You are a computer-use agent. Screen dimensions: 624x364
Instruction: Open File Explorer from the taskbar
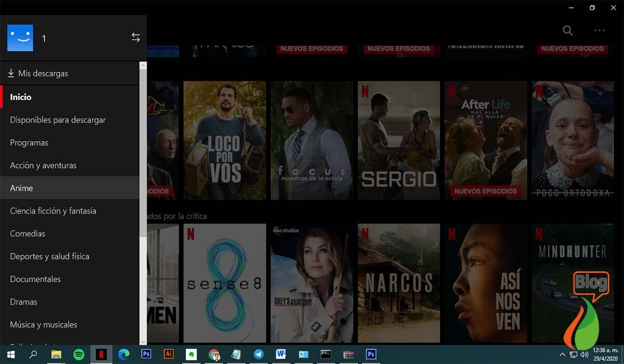[x=56, y=355]
